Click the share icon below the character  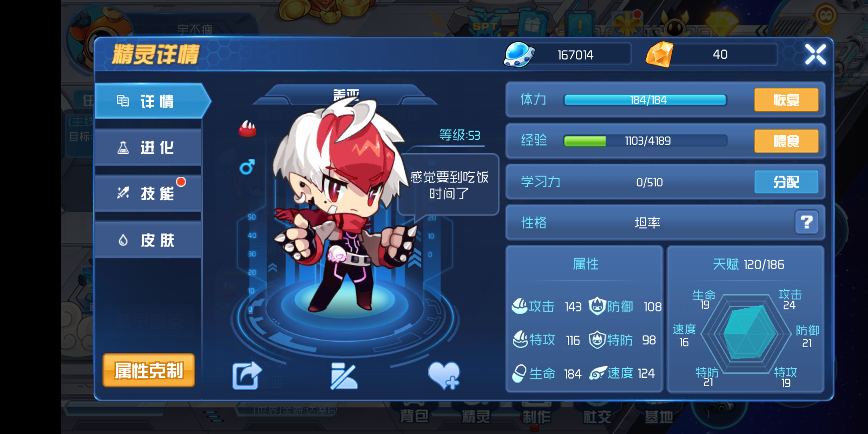[x=247, y=376]
